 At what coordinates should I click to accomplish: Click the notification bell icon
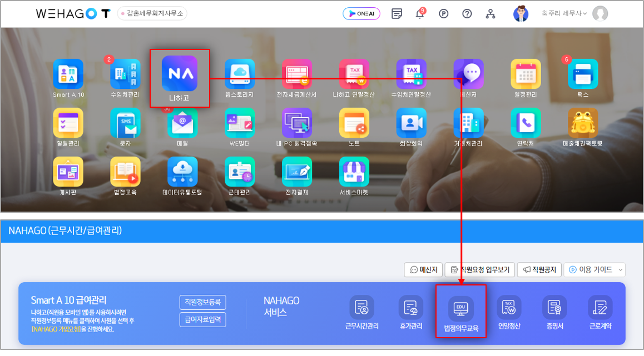[x=420, y=14]
